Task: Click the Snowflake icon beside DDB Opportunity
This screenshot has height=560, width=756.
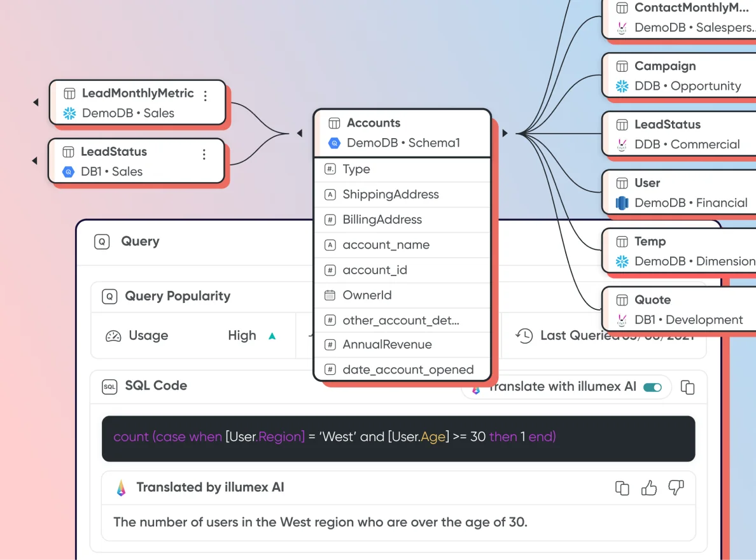Action: 622,87
